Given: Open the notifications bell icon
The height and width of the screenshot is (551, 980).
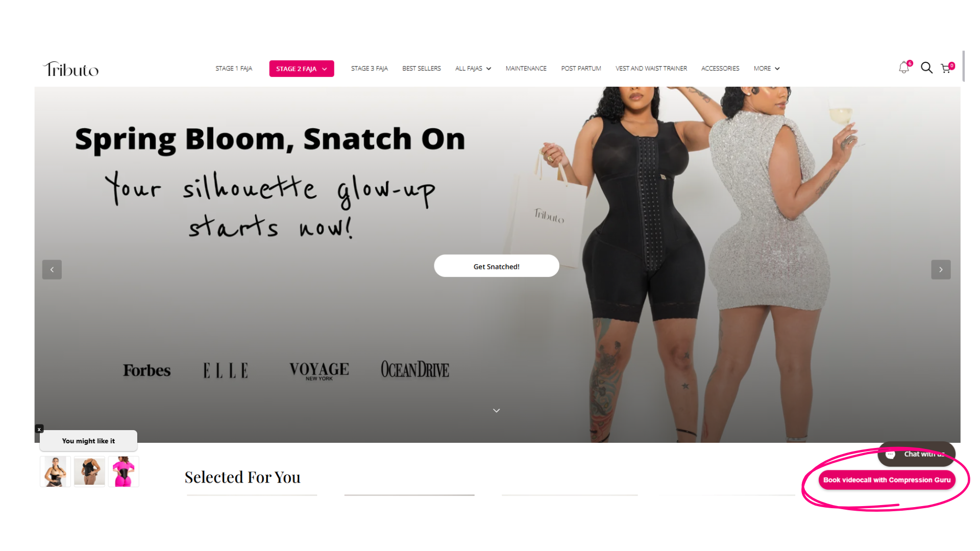Looking at the screenshot, I should pyautogui.click(x=904, y=67).
